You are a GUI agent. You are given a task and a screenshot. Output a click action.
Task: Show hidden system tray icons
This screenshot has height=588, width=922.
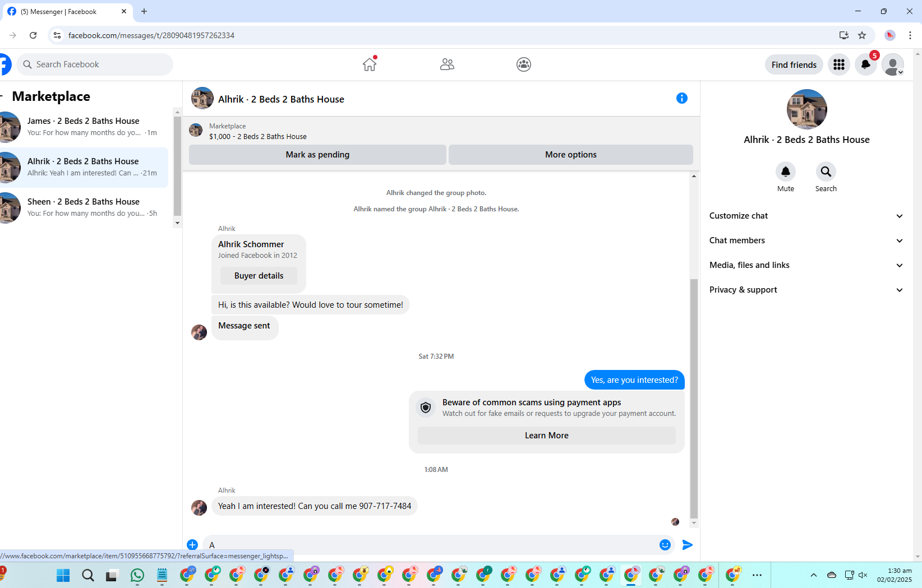[x=814, y=575]
